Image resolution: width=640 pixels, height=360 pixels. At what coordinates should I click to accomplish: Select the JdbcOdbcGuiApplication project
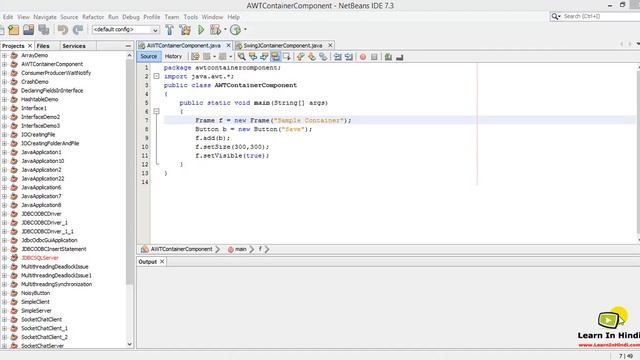click(x=49, y=240)
